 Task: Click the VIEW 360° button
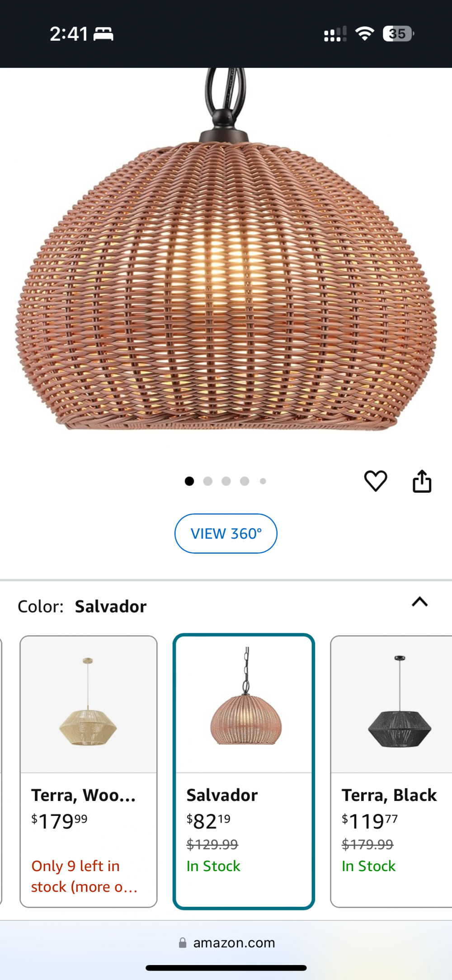point(226,533)
